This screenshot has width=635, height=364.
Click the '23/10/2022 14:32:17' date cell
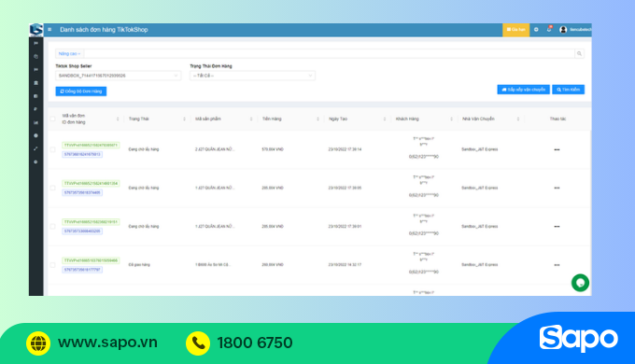[x=345, y=265]
